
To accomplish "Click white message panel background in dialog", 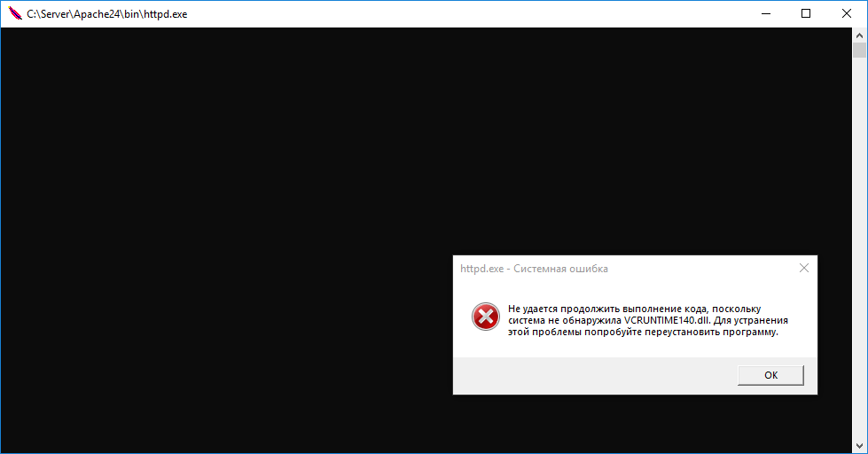I will coord(621,348).
